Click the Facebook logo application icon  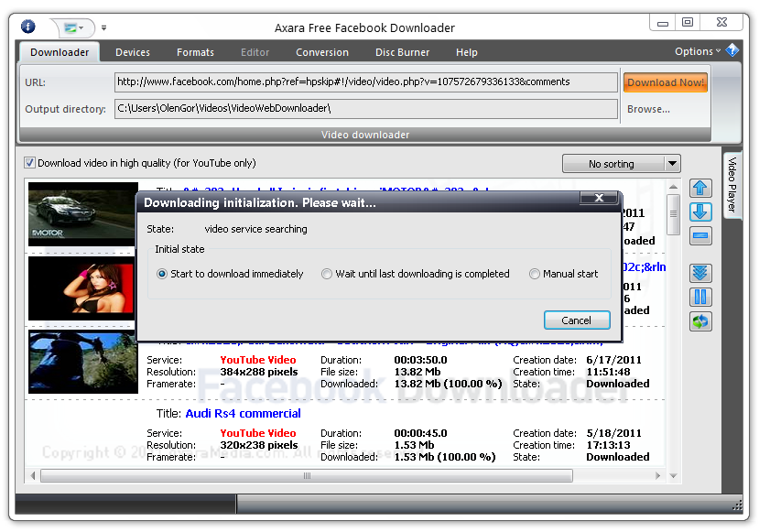pyautogui.click(x=28, y=27)
